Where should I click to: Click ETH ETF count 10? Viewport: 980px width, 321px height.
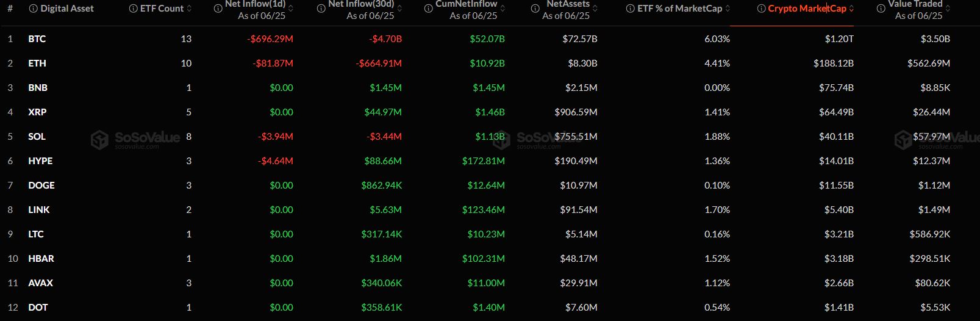(x=186, y=63)
